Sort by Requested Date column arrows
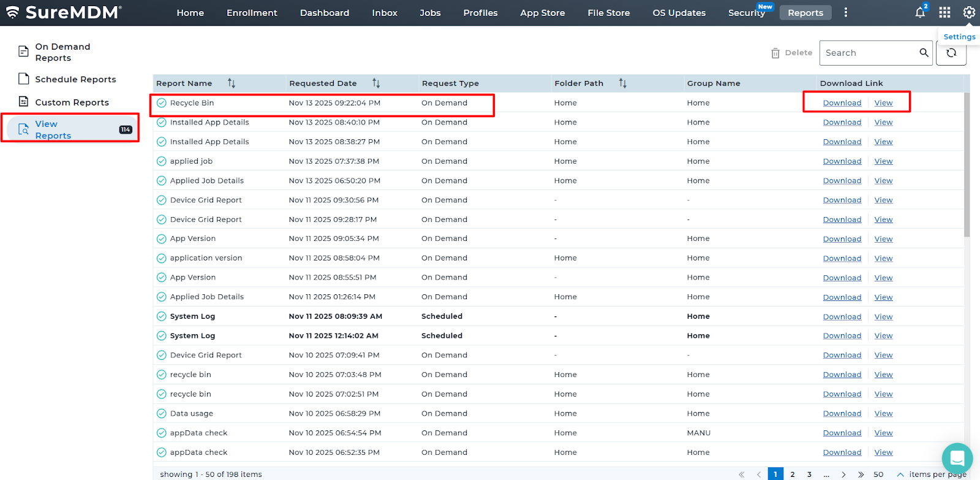The image size is (980, 480). pyautogui.click(x=376, y=83)
